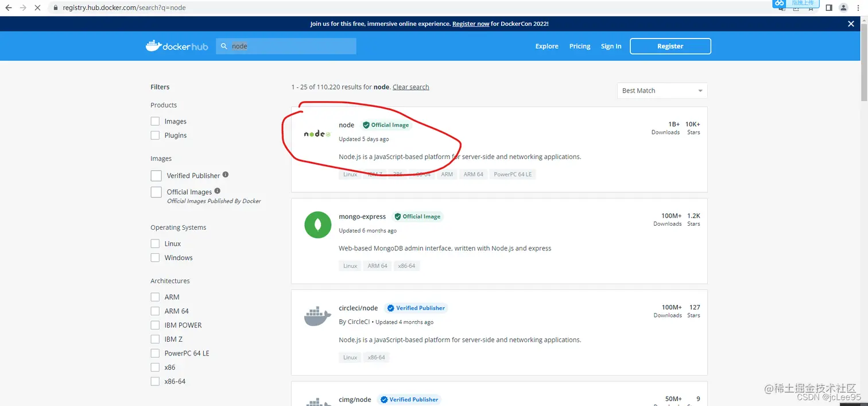The width and height of the screenshot is (868, 406).
Task: Check the Linux operating system filter
Action: pyautogui.click(x=155, y=243)
